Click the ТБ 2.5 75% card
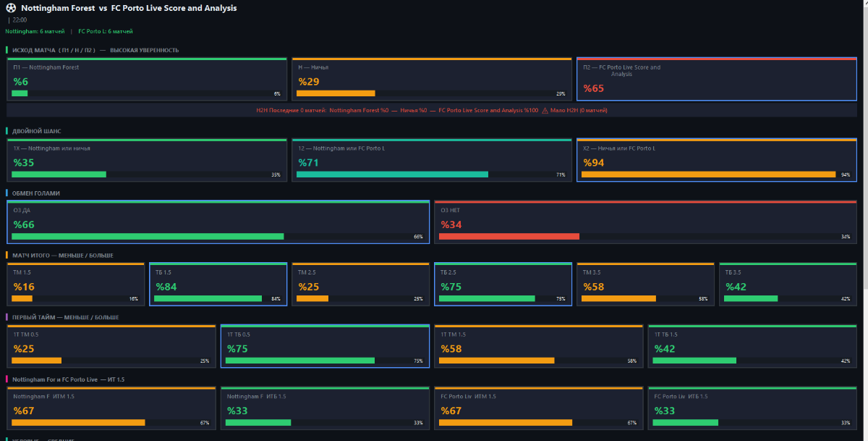This screenshot has width=868, height=441. 503,285
